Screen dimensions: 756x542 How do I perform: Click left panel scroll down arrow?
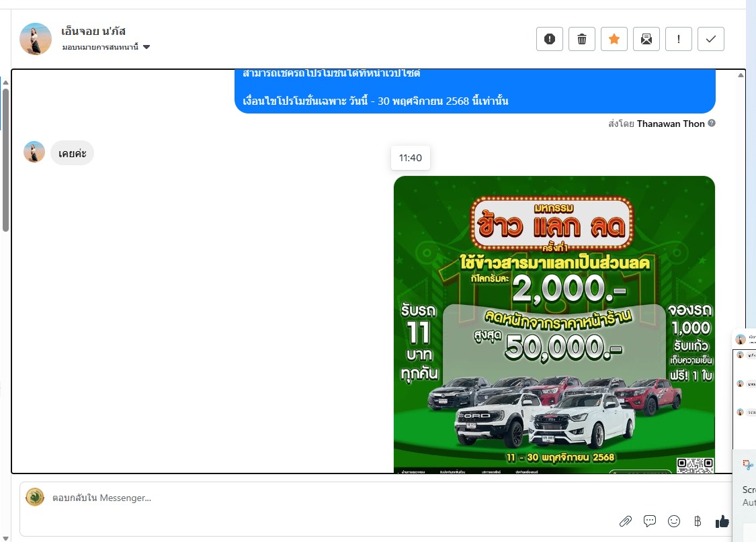[5, 538]
